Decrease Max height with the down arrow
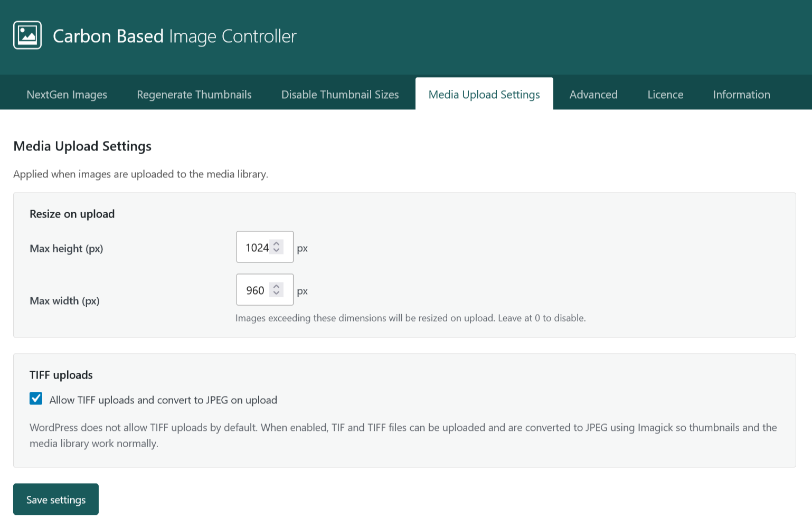 coord(277,250)
